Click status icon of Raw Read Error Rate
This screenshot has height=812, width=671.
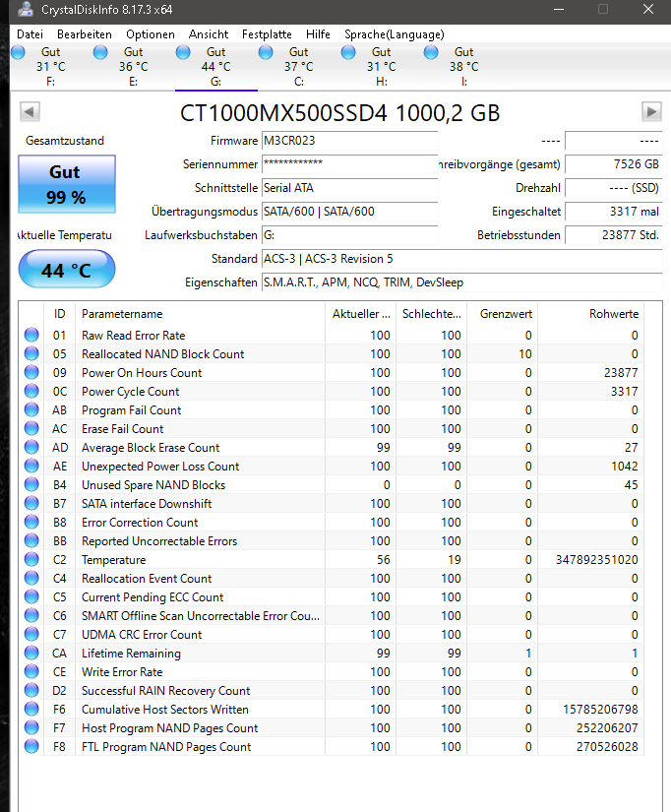click(31, 335)
